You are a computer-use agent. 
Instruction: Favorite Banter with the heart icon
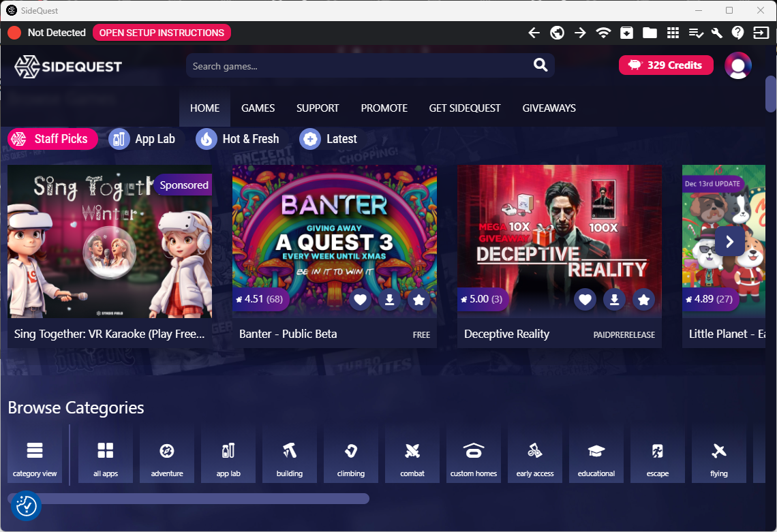[x=361, y=300]
